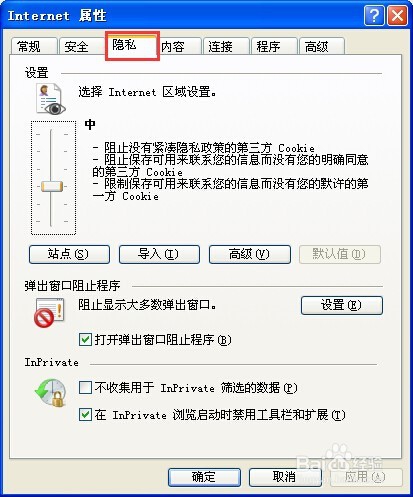This screenshot has height=497, width=413.
Task: Click the 导入(I) button
Action: click(159, 254)
